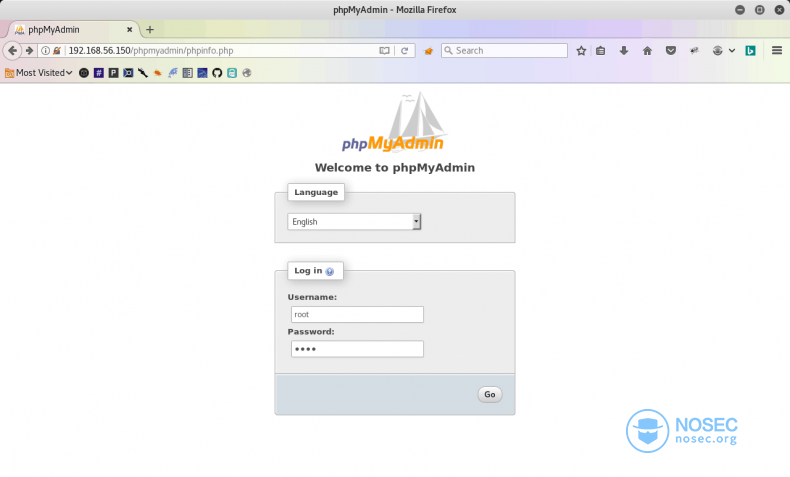This screenshot has width=790, height=477.
Task: Open the black diagonal tool bookmark
Action: tap(143, 73)
